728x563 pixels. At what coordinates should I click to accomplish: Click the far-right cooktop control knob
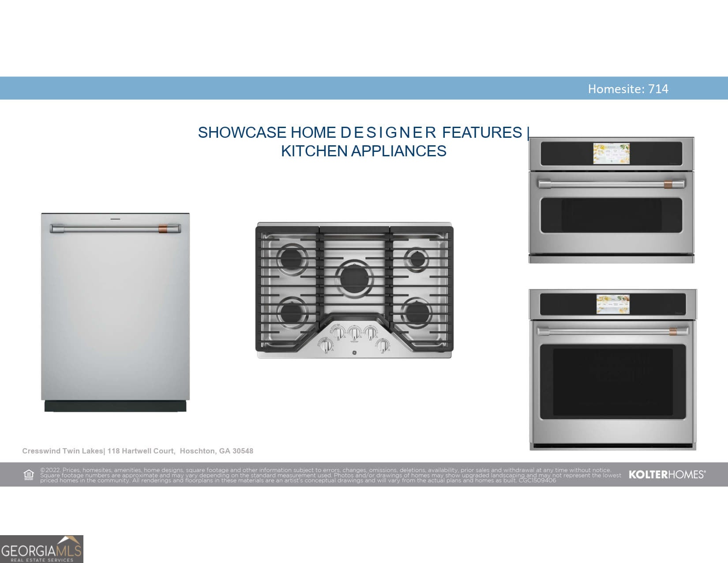383,345
